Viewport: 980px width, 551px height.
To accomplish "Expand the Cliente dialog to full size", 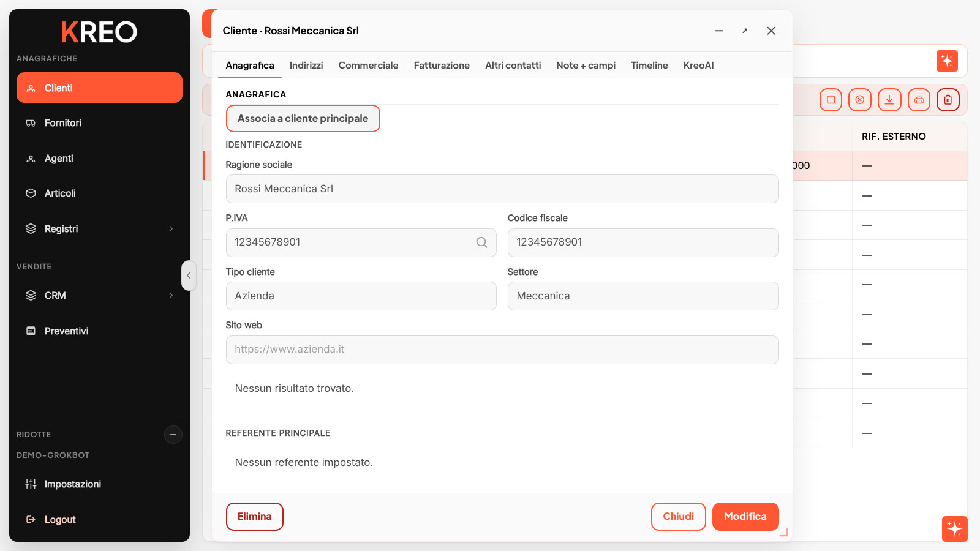I will tap(745, 31).
